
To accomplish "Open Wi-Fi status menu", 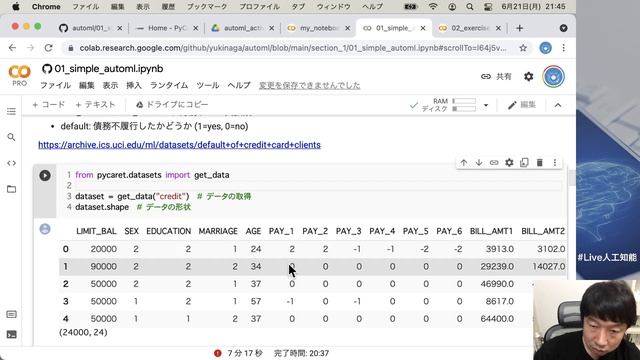I will (433, 7).
